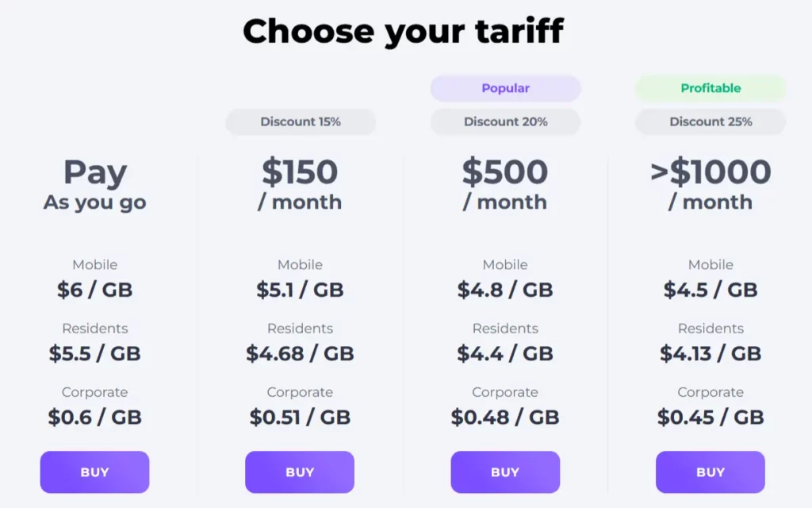The width and height of the screenshot is (812, 508).
Task: Select the $150 / month price heading
Action: 300,184
